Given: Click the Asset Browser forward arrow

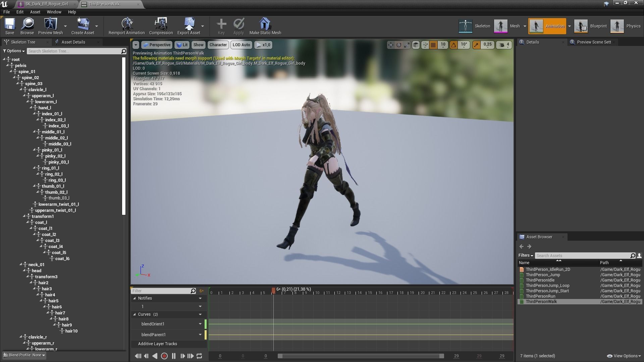Looking at the screenshot, I should [x=529, y=247].
